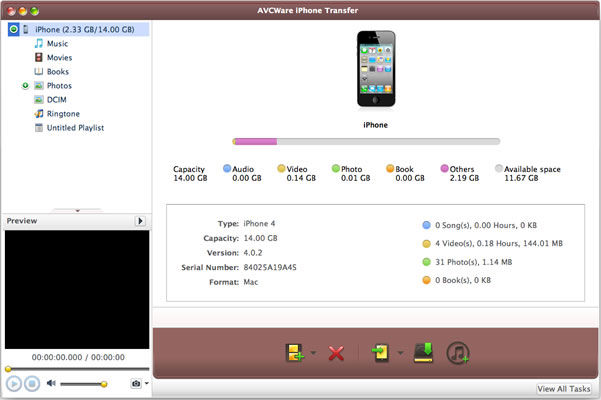This screenshot has height=400, width=601.
Task: Click the Movies film icon
Action: pos(39,57)
